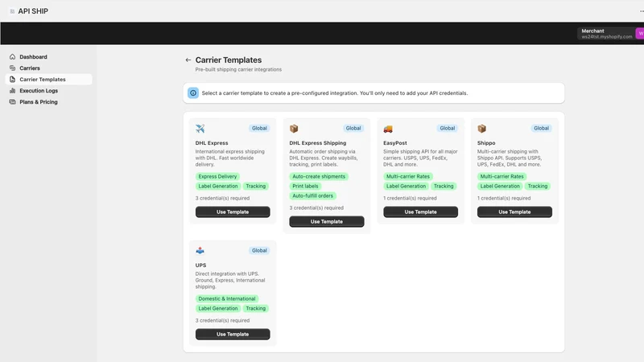Viewport: 644px width, 362px height.
Task: Click the DHL Express Shipping package icon
Action: point(294,129)
